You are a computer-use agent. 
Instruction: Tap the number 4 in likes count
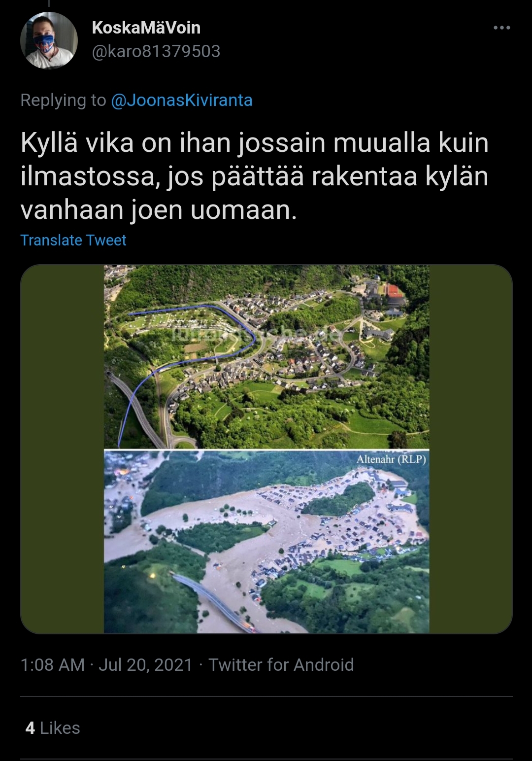(30, 728)
